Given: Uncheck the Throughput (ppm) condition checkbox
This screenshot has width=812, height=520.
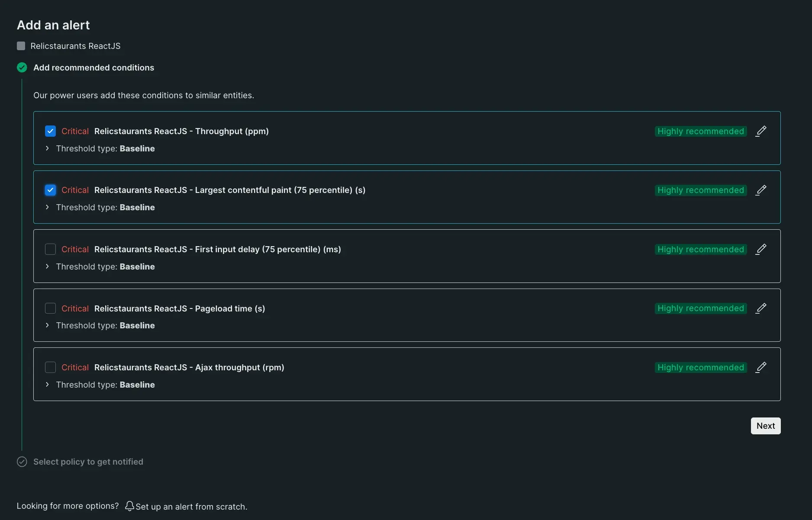Looking at the screenshot, I should (x=50, y=131).
